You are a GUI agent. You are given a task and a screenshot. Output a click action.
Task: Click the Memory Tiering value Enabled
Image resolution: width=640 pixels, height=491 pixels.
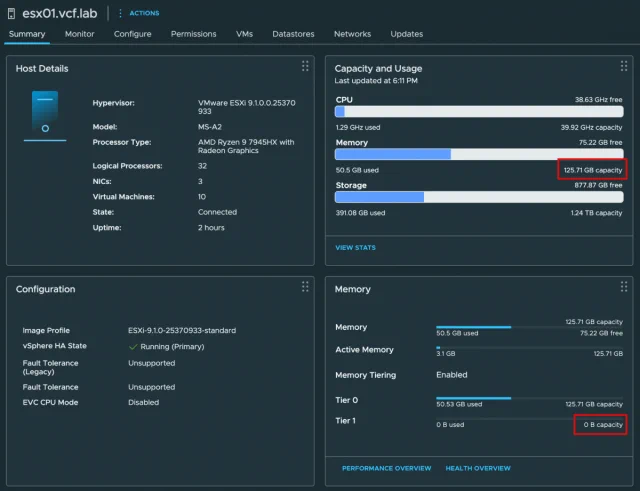[x=452, y=375]
